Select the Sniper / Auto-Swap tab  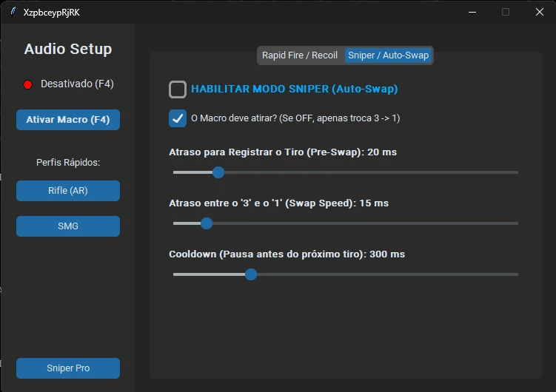click(x=388, y=55)
